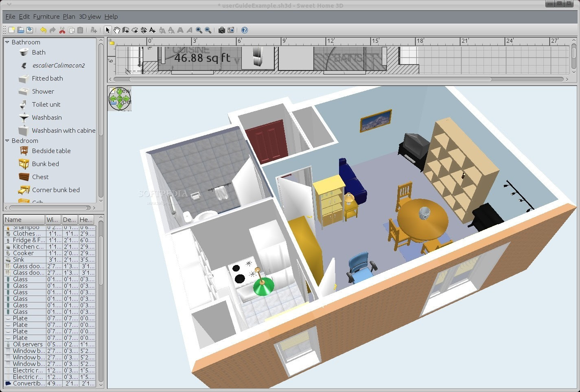Activate the Pan hand tool
Image resolution: width=580 pixels, height=392 pixels.
(117, 30)
